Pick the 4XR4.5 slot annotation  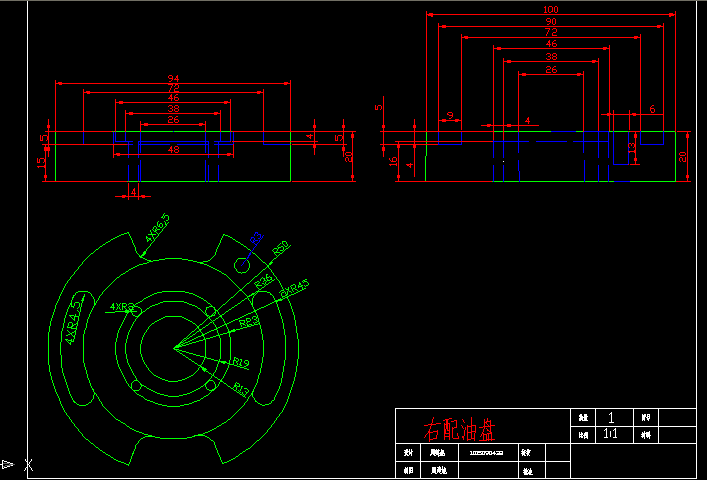[73, 320]
